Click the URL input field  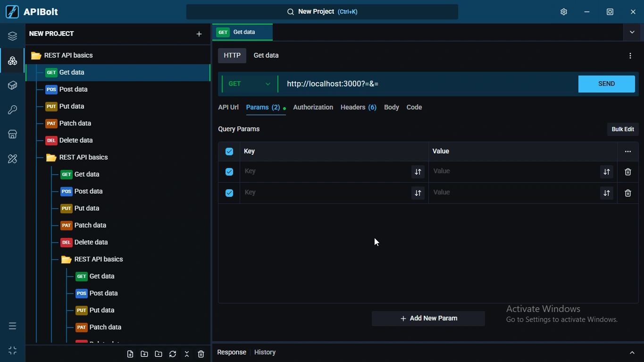[425, 84]
